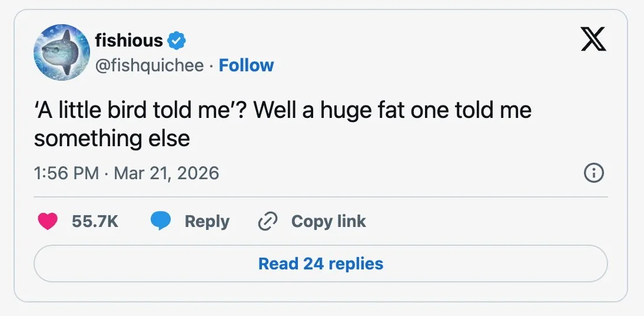This screenshot has width=644, height=316.
Task: Click the blue verified badge beside fishious
Action: point(177,41)
